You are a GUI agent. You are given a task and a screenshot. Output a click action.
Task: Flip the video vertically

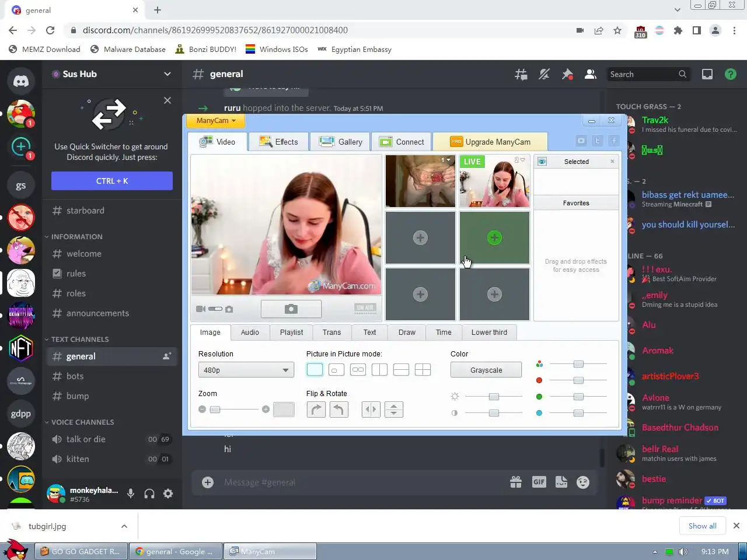tap(394, 409)
